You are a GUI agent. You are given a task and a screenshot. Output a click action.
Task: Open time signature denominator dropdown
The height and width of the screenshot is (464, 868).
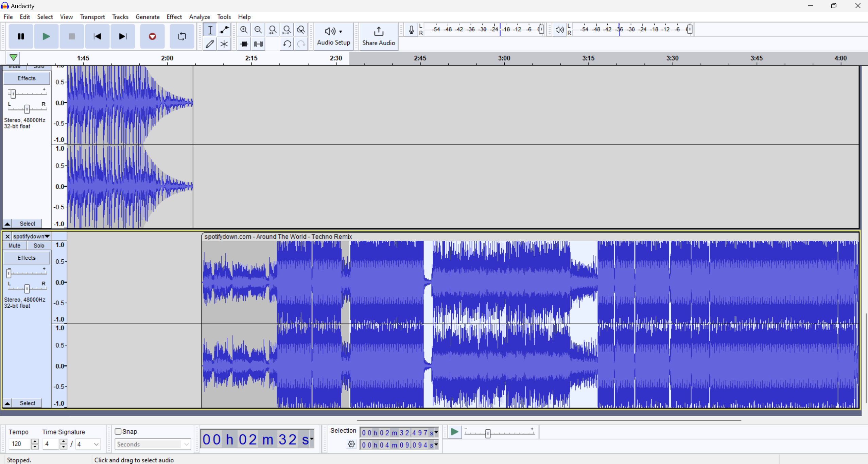(88, 444)
